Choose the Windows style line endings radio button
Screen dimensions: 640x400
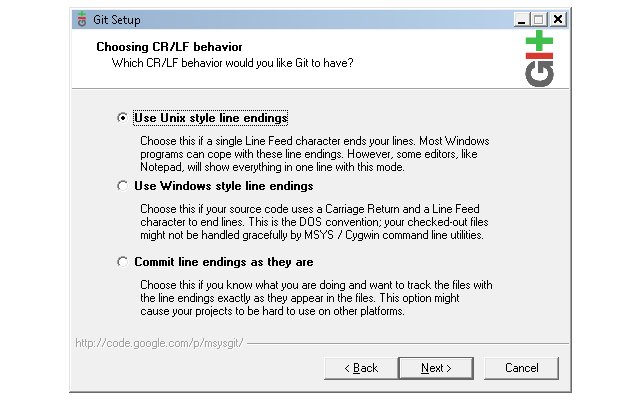click(122, 186)
